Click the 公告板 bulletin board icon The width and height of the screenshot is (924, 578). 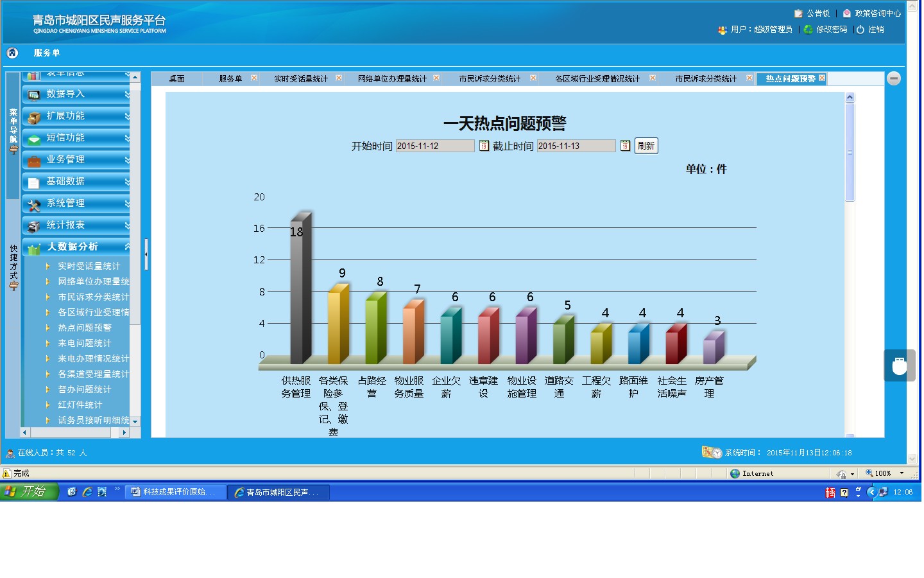pyautogui.click(x=798, y=13)
